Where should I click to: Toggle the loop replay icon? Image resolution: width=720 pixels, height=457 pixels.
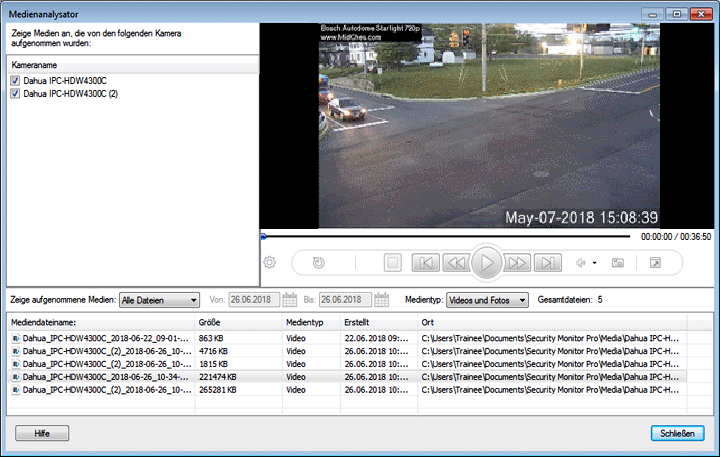(x=318, y=263)
